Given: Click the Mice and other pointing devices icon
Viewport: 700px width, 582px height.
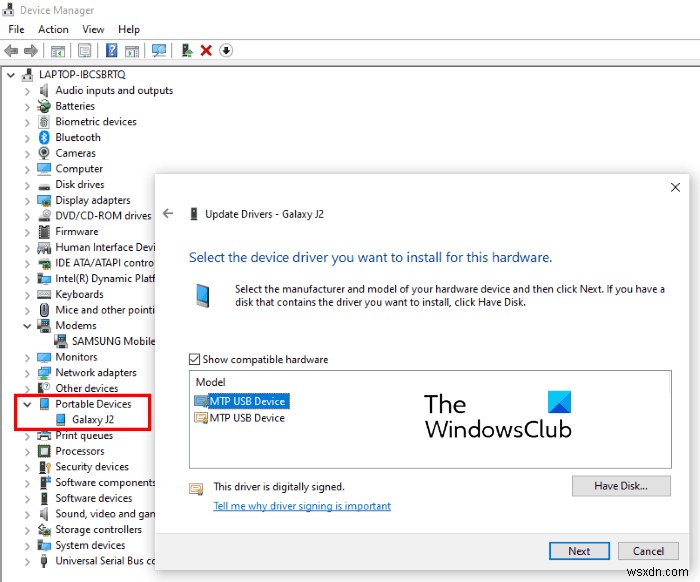Looking at the screenshot, I should point(44,310).
